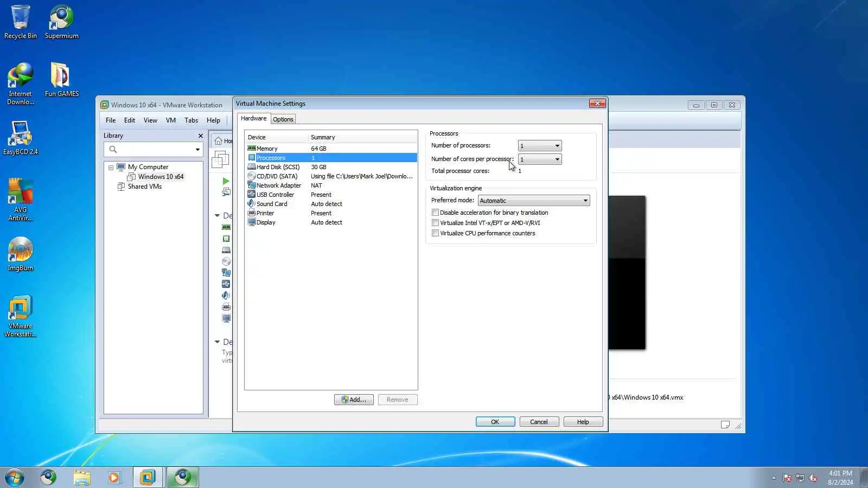Click the Add... hardware button

pyautogui.click(x=354, y=400)
